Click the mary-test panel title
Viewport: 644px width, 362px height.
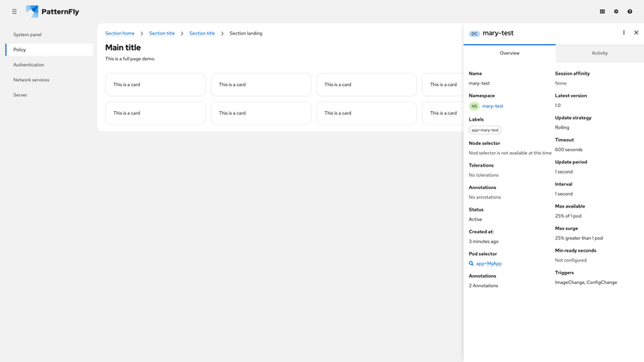coord(497,33)
